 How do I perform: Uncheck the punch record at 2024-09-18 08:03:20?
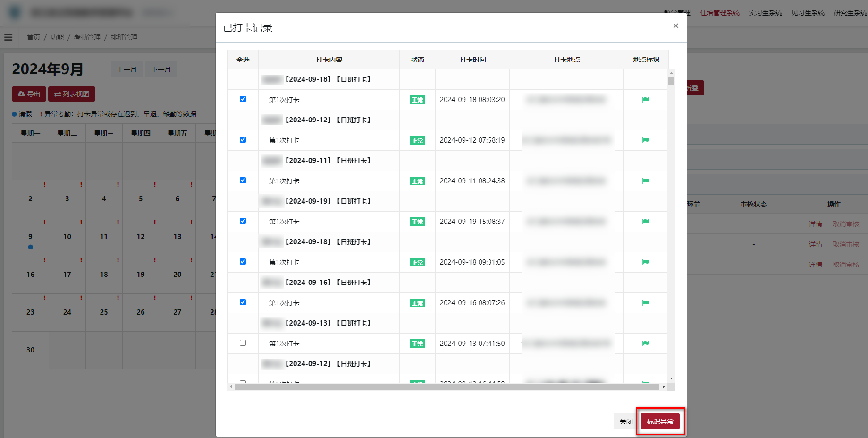[x=243, y=99]
